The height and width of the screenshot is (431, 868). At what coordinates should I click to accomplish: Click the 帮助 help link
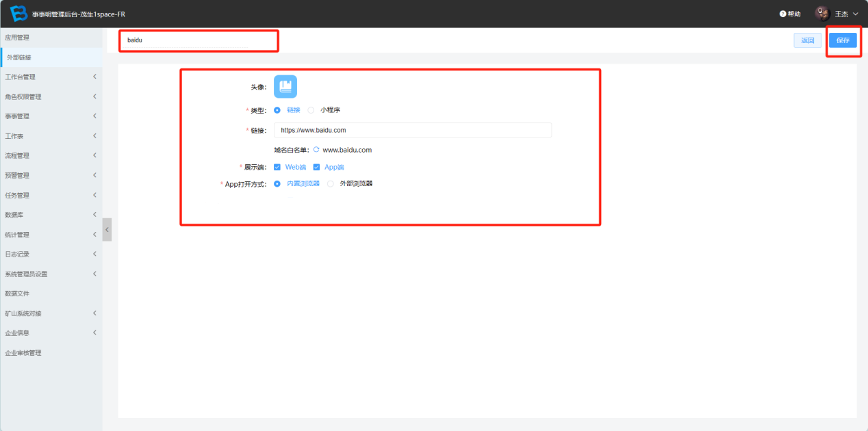tap(794, 14)
